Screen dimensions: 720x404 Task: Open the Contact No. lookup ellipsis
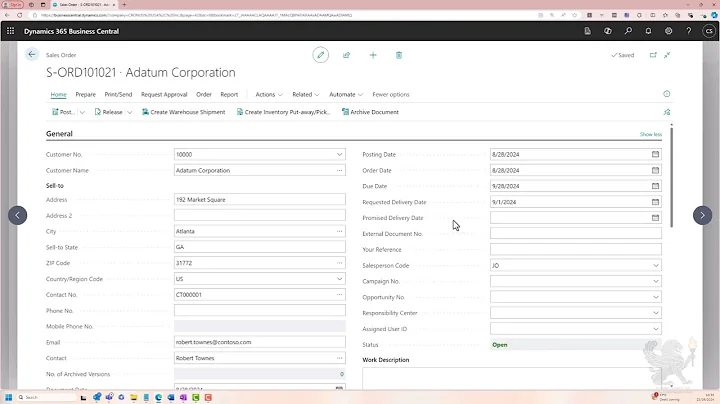tap(339, 294)
